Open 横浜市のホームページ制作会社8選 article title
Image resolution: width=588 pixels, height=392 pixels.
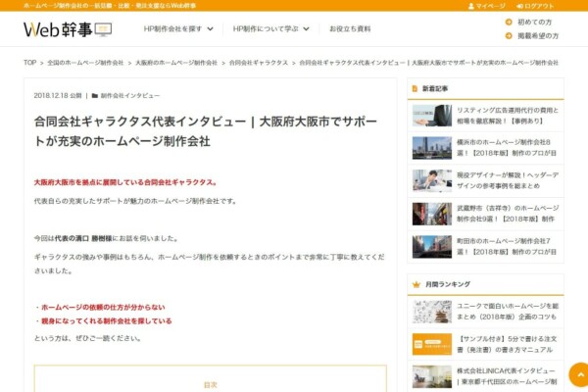[507, 148]
